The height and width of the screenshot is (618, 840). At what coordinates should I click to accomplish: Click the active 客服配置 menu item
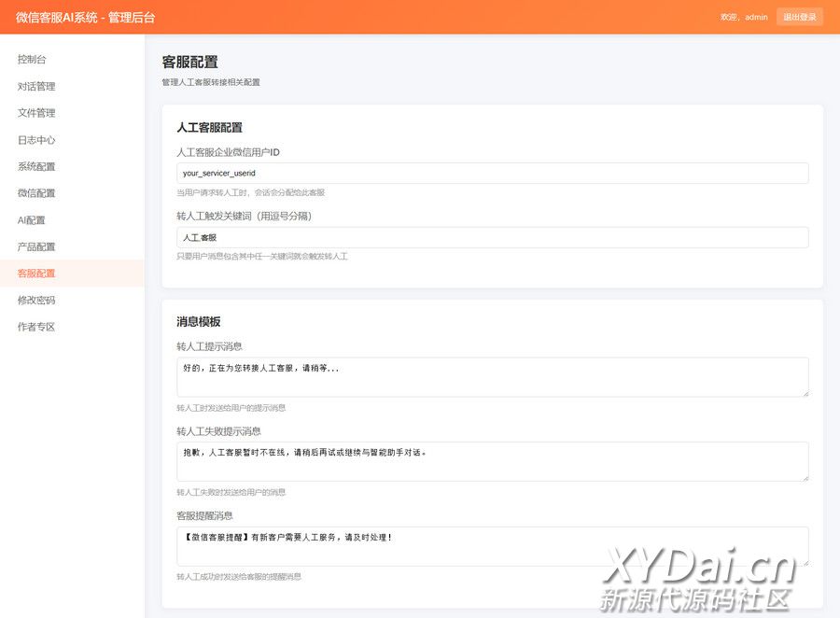click(36, 274)
